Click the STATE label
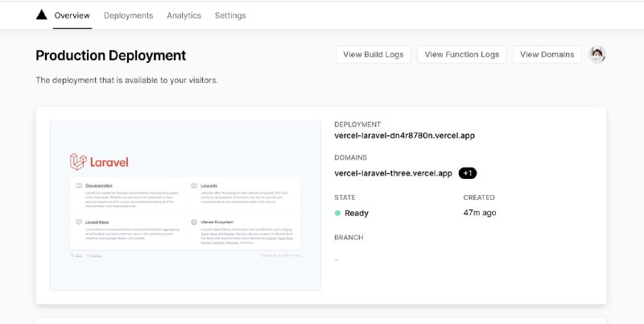 coord(345,197)
